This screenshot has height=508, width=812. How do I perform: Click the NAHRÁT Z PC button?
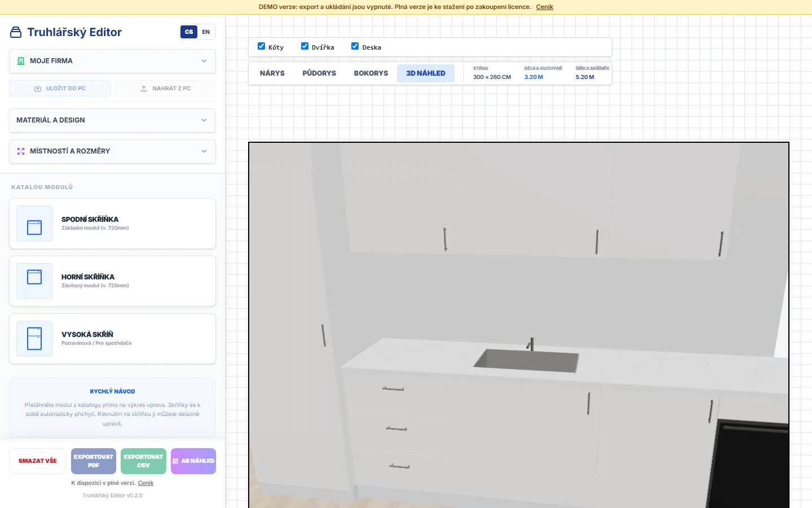coord(165,89)
